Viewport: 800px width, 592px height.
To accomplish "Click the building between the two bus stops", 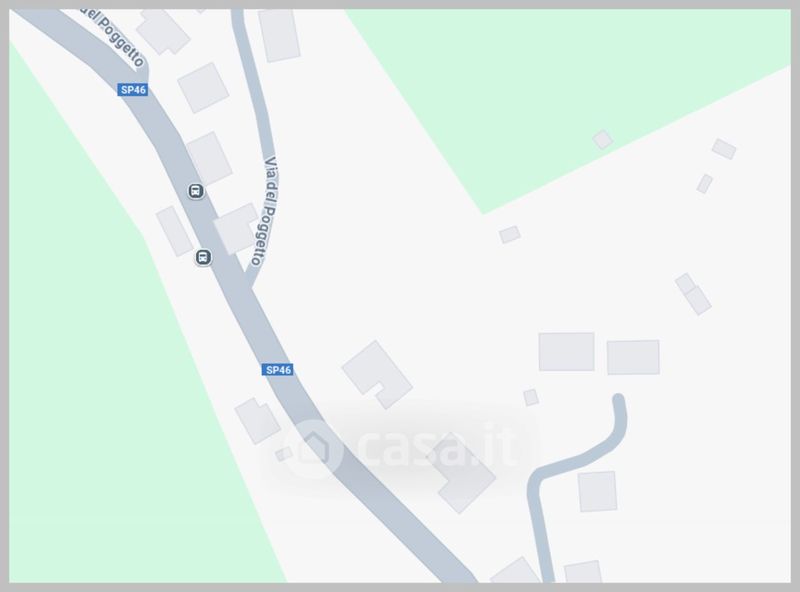I will tap(236, 228).
